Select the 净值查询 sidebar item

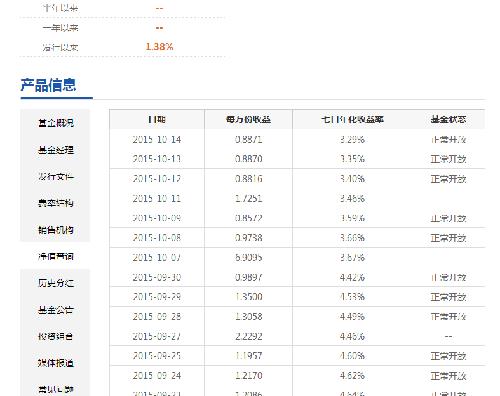[56, 256]
